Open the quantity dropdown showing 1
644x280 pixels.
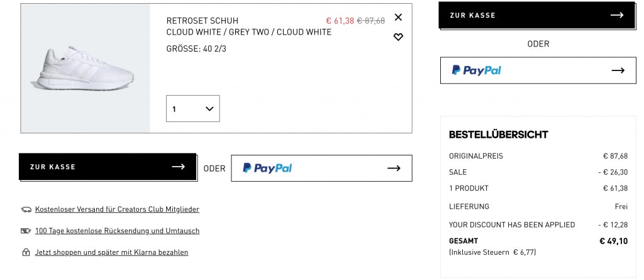coord(192,109)
